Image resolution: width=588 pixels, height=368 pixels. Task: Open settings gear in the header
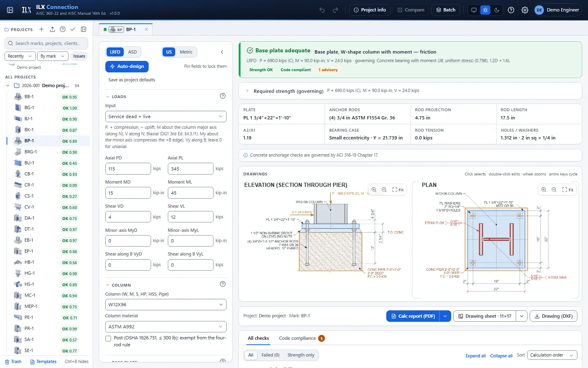(525, 10)
